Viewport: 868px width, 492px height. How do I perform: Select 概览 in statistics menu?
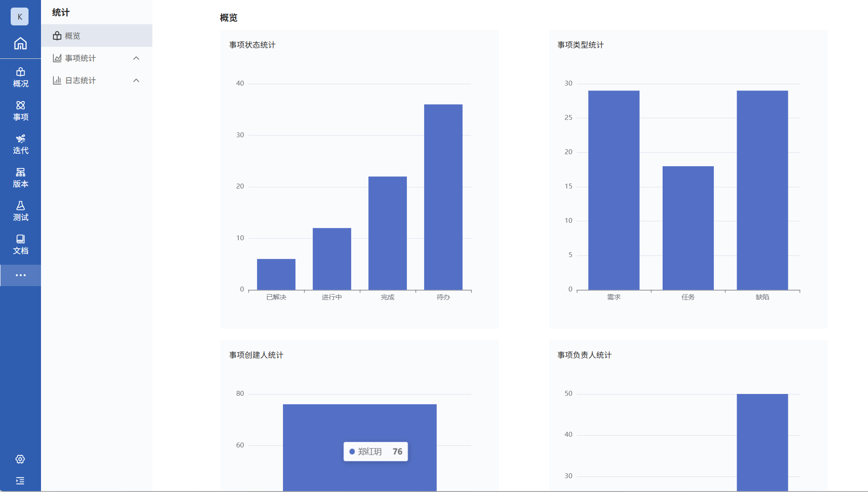pos(73,36)
